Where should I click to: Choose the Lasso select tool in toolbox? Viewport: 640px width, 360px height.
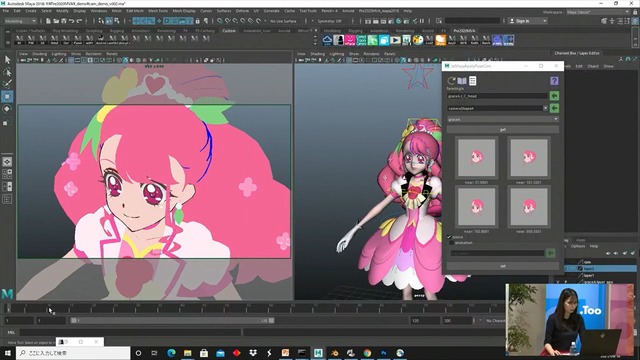pos(7,72)
